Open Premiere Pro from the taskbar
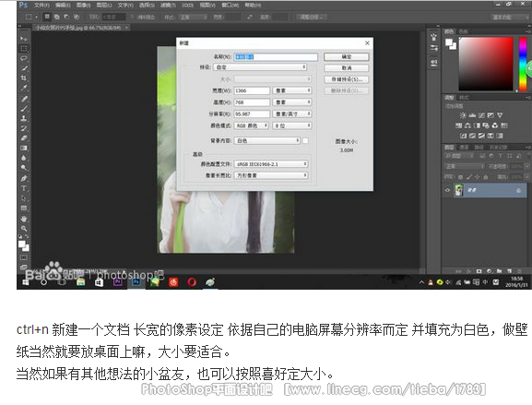532x405 pixels. coord(118,281)
